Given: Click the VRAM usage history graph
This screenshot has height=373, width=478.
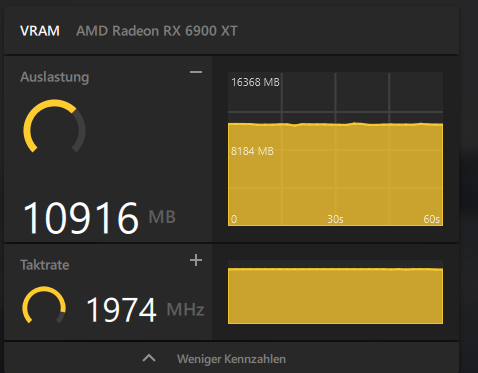Looking at the screenshot, I should tap(335, 149).
